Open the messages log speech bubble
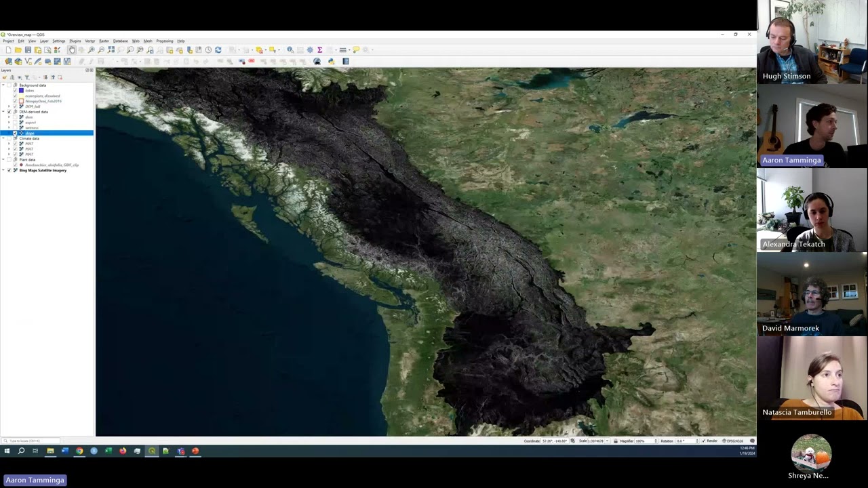868x488 pixels. [752, 441]
